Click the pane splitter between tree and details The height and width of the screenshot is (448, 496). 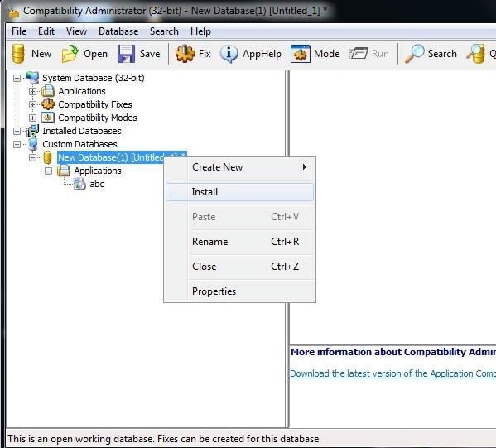(x=287, y=249)
